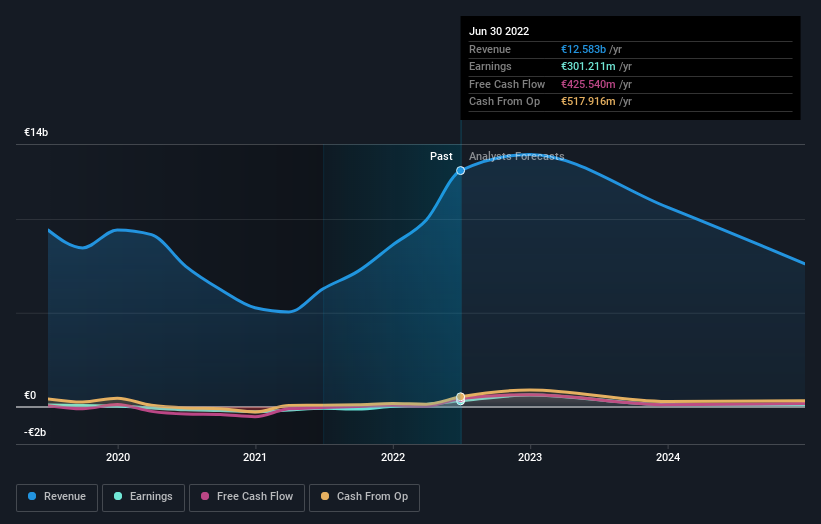Click the Earnings row label in tooltip
The image size is (821, 524).
pyautogui.click(x=490, y=66)
